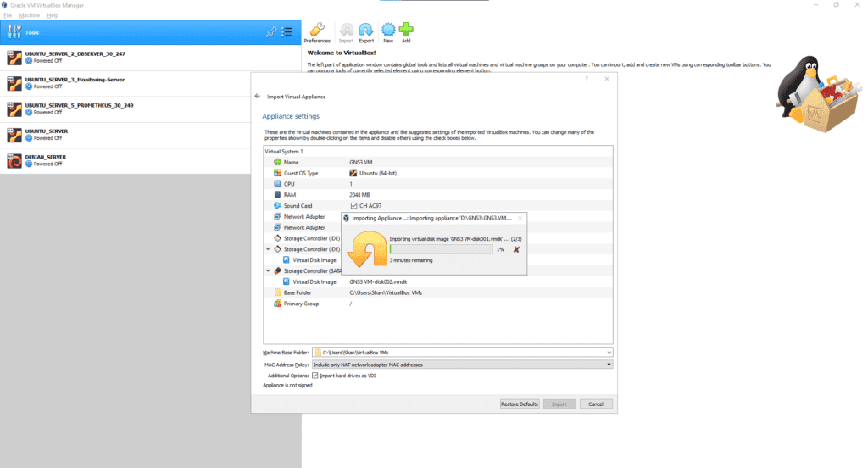Click the RAM row's memory icon

click(277, 195)
